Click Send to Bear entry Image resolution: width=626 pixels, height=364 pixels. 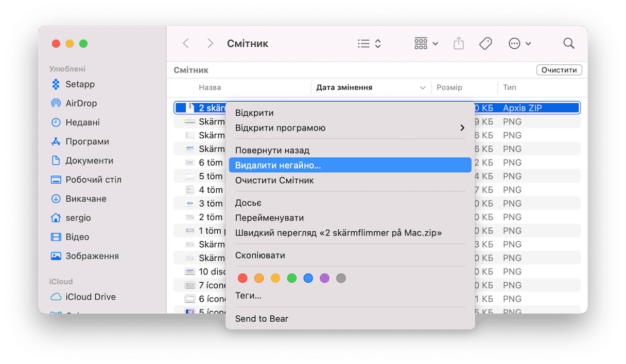[262, 319]
